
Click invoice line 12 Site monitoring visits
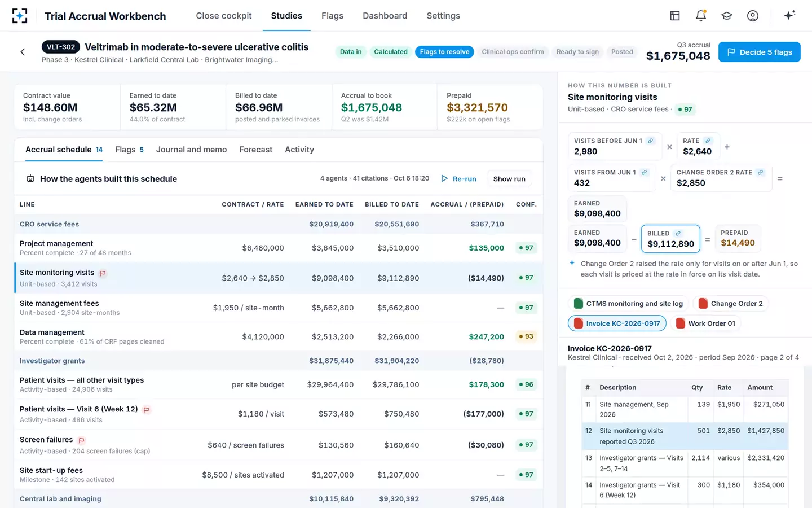tap(685, 436)
